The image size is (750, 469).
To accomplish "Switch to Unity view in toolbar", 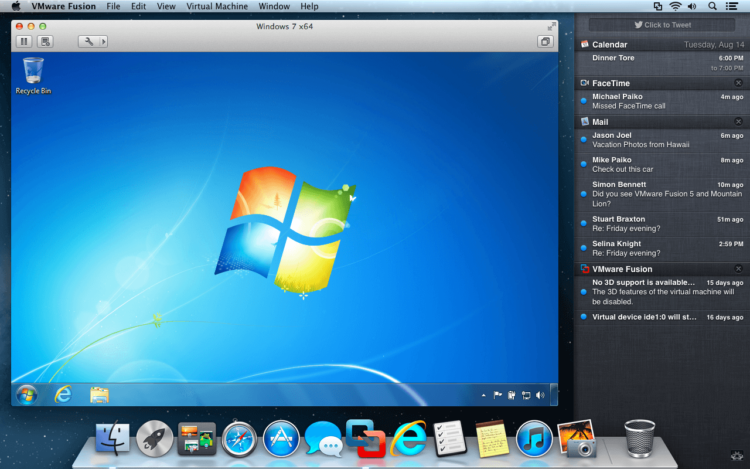I will (x=545, y=42).
